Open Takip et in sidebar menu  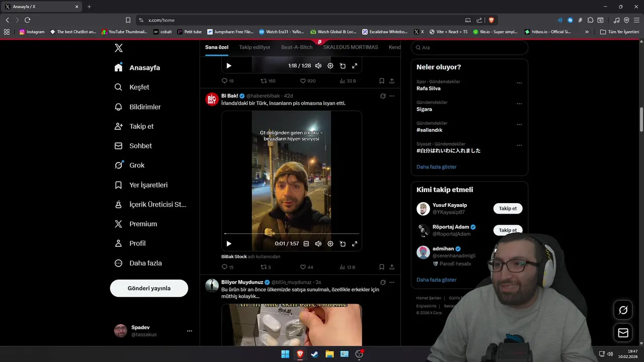tap(134, 126)
